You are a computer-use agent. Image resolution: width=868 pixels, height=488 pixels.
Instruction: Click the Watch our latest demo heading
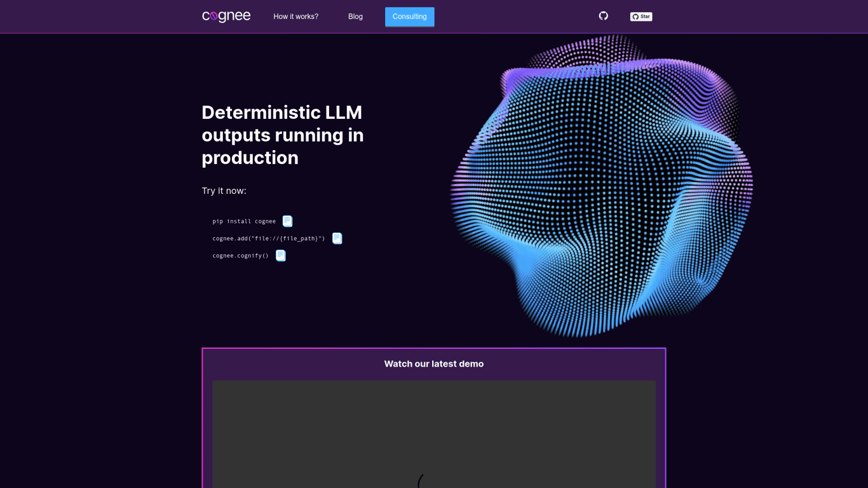(433, 363)
